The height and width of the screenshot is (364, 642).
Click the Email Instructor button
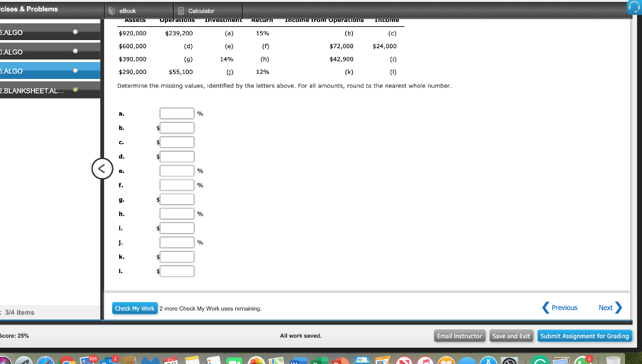click(460, 336)
